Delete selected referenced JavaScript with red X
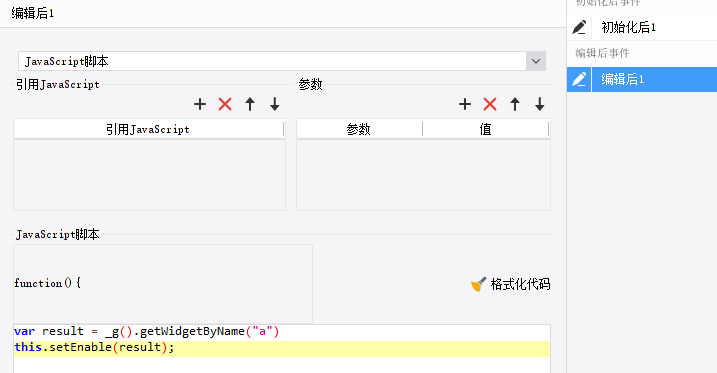717x373 pixels. tap(225, 104)
